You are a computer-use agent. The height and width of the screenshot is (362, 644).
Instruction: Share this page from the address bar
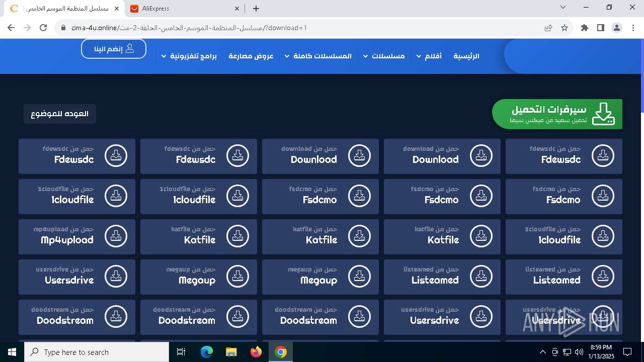(548, 28)
